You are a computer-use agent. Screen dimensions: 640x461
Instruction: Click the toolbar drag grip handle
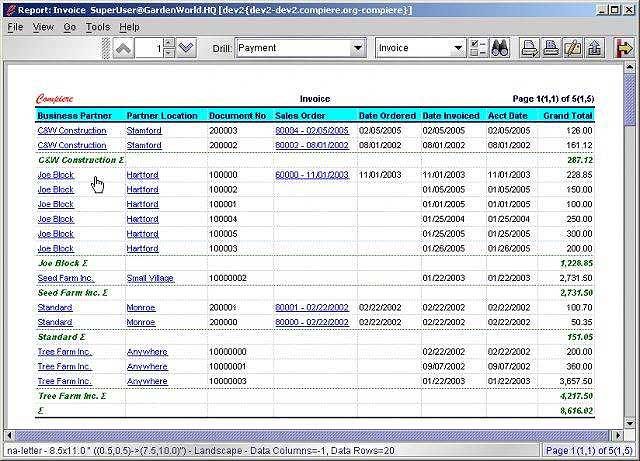(106, 49)
